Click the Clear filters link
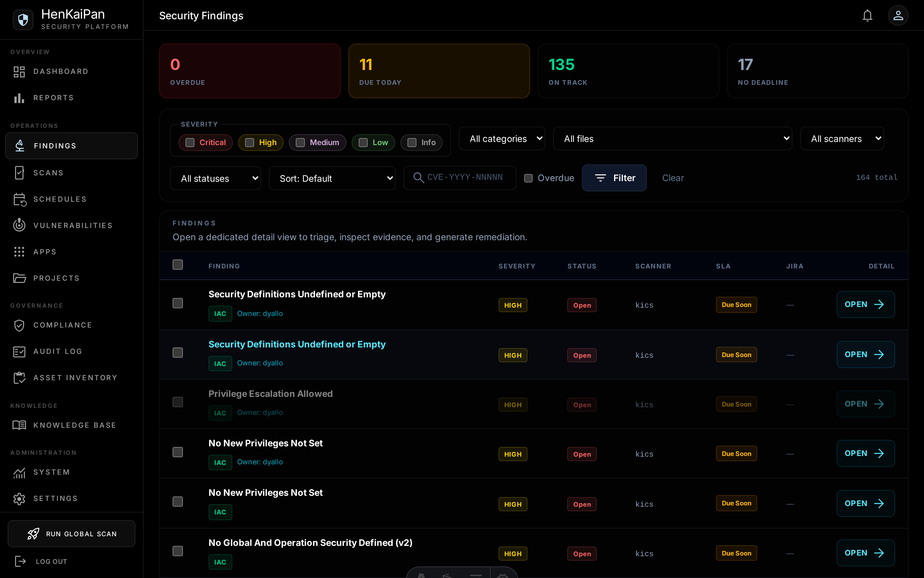Screen dimensions: 924x578 coord(673,178)
